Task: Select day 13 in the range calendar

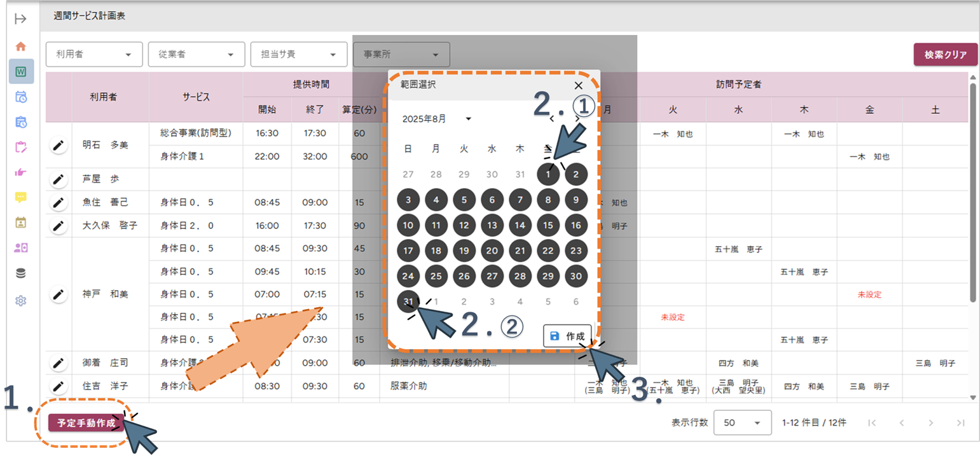Action: pos(492,225)
